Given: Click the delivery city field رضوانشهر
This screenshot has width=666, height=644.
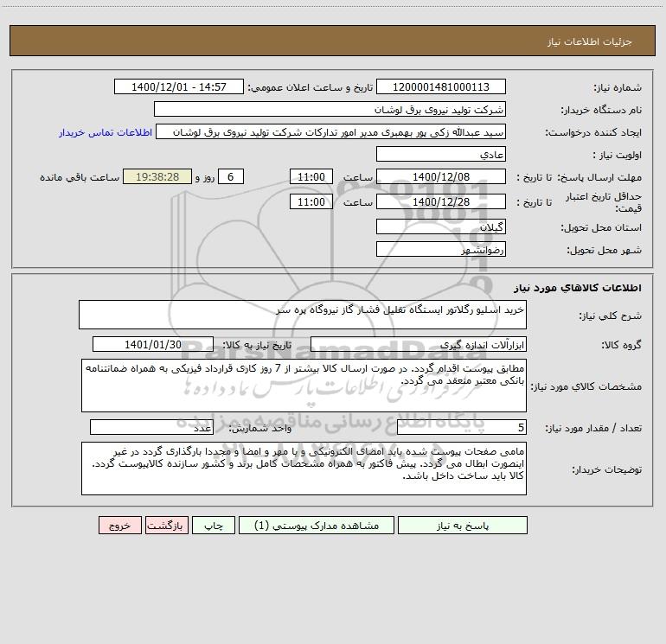Looking at the screenshot, I should pos(441,249).
